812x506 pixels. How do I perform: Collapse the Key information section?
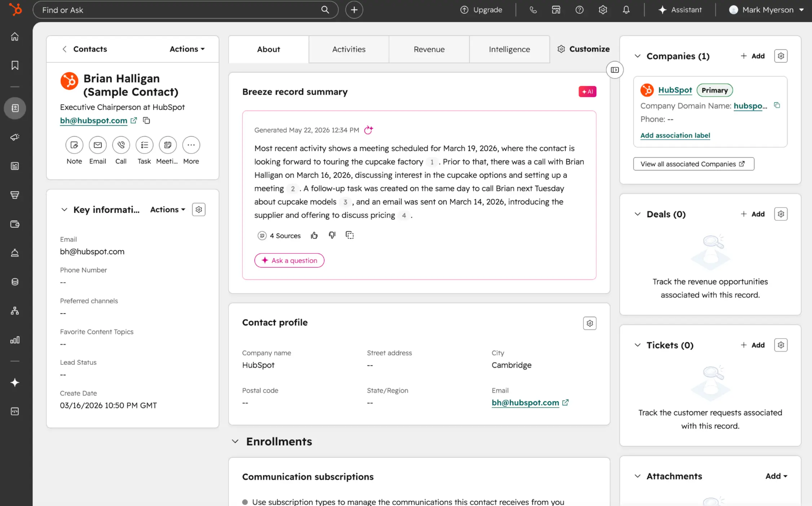64,209
